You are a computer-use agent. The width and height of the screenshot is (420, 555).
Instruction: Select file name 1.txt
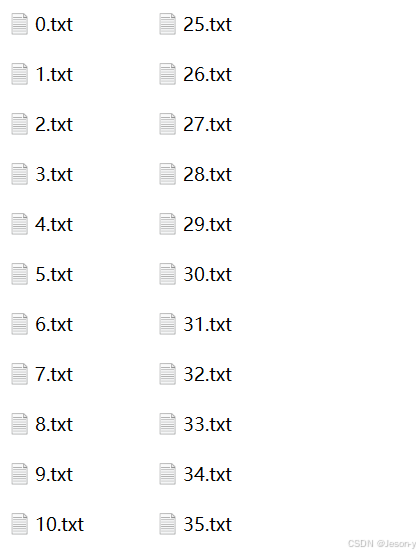pos(54,74)
